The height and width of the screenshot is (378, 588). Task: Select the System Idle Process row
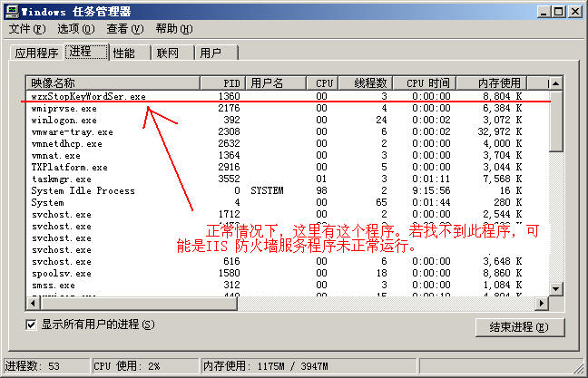tap(288, 190)
